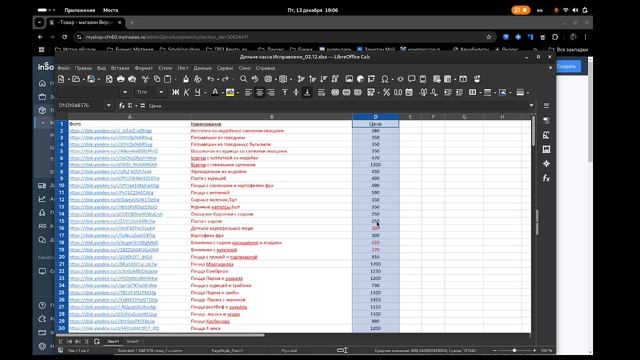Insert image using the picture icon
This screenshot has width=640, height=360.
point(349,79)
